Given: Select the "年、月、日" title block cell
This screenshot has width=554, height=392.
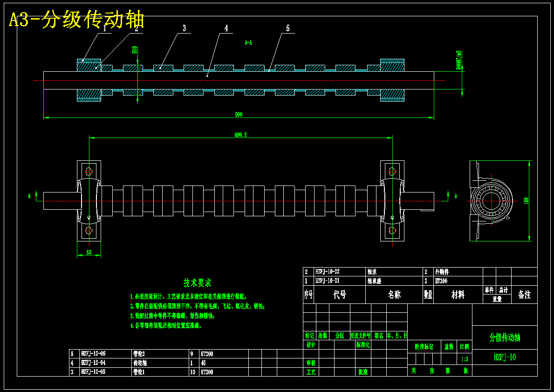Looking at the screenshot, I should point(397,336).
